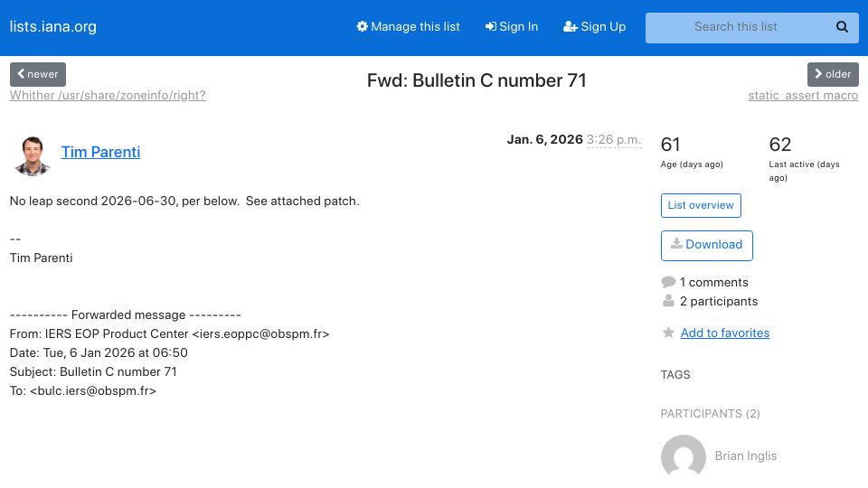Click the participants person icon
The width and height of the screenshot is (868, 488).
point(668,301)
